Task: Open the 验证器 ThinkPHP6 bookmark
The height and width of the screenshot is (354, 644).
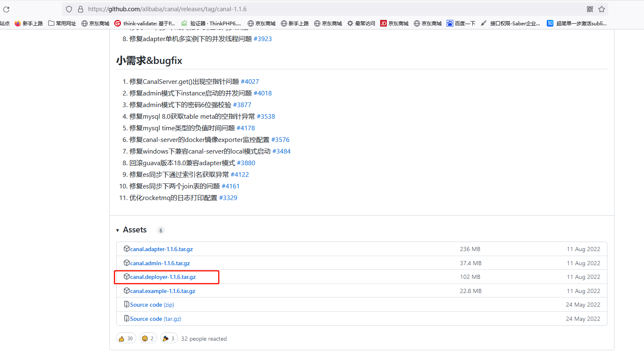Action: click(211, 24)
